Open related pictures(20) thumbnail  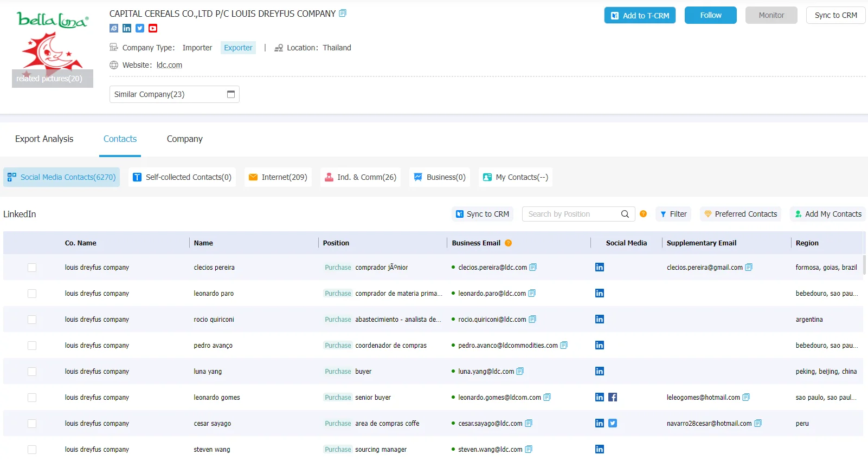53,79
